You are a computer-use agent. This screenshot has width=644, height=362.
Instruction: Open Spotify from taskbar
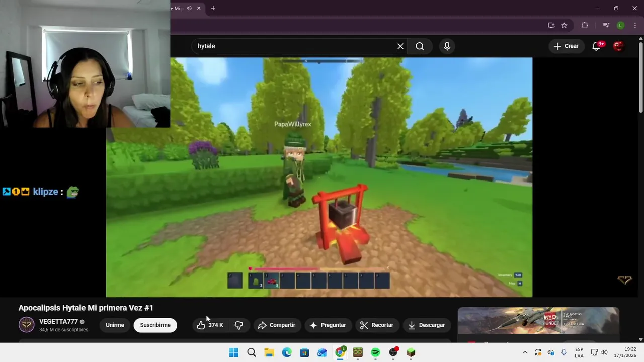point(375,353)
